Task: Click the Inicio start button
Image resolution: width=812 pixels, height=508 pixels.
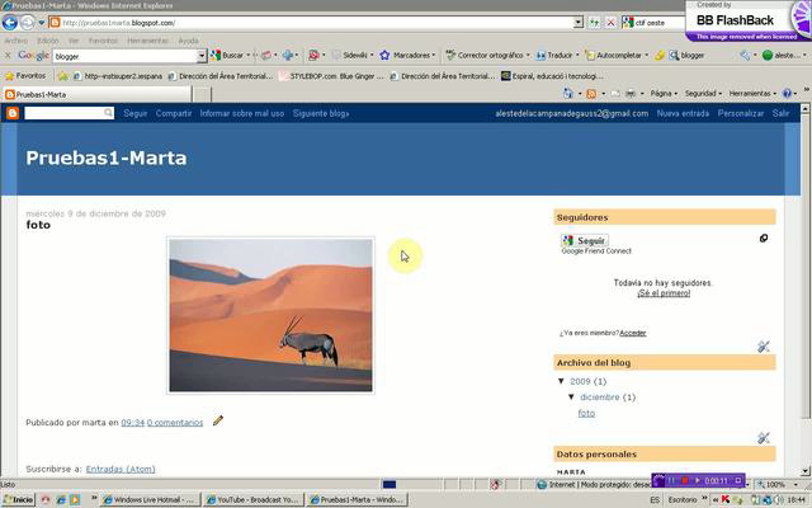Action: (x=18, y=500)
